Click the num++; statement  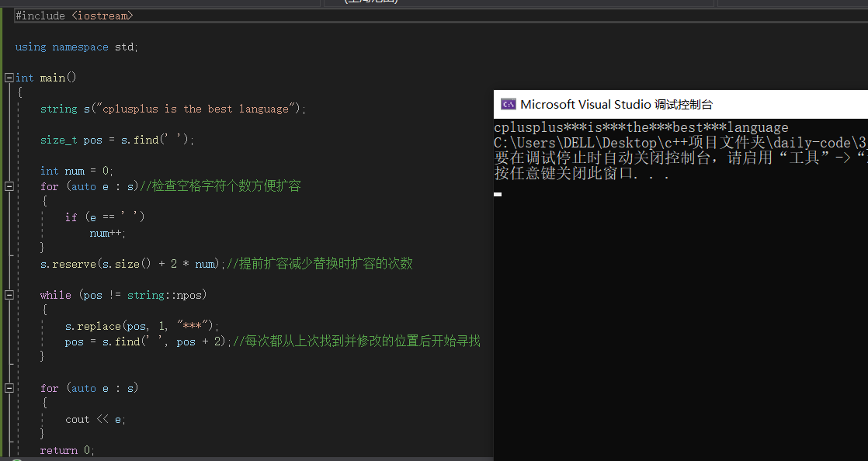107,233
